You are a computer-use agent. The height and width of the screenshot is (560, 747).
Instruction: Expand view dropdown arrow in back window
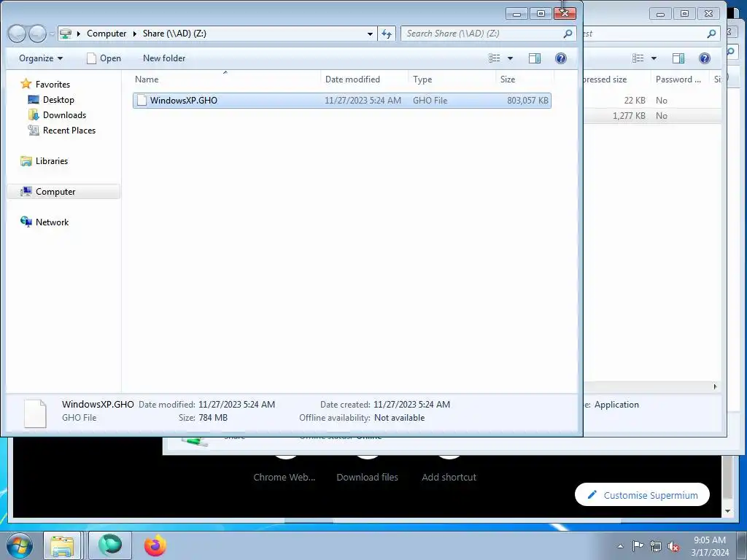click(654, 58)
